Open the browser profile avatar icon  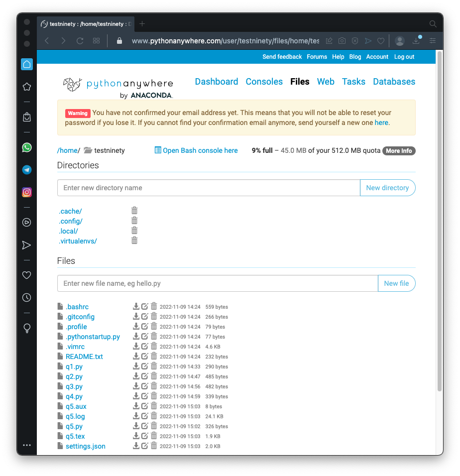coord(400,41)
